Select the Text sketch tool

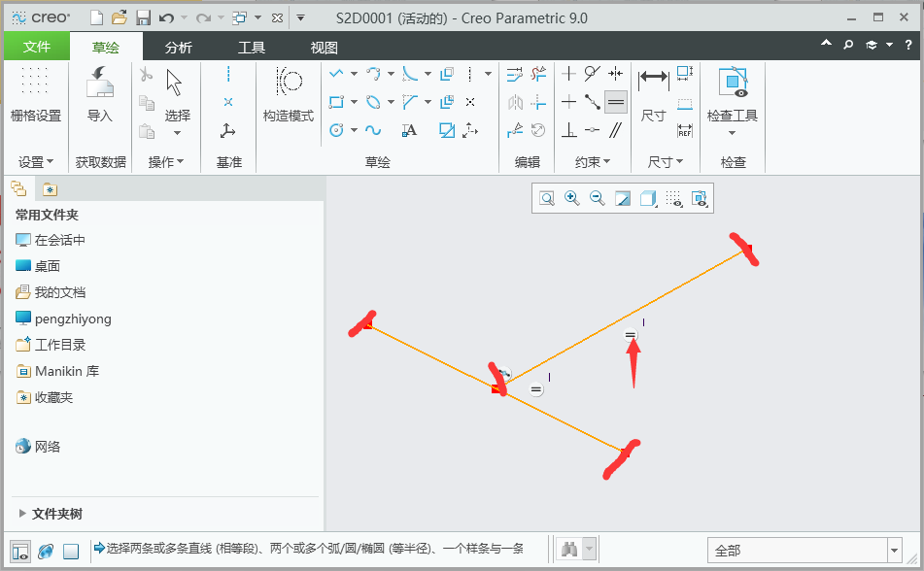[410, 130]
